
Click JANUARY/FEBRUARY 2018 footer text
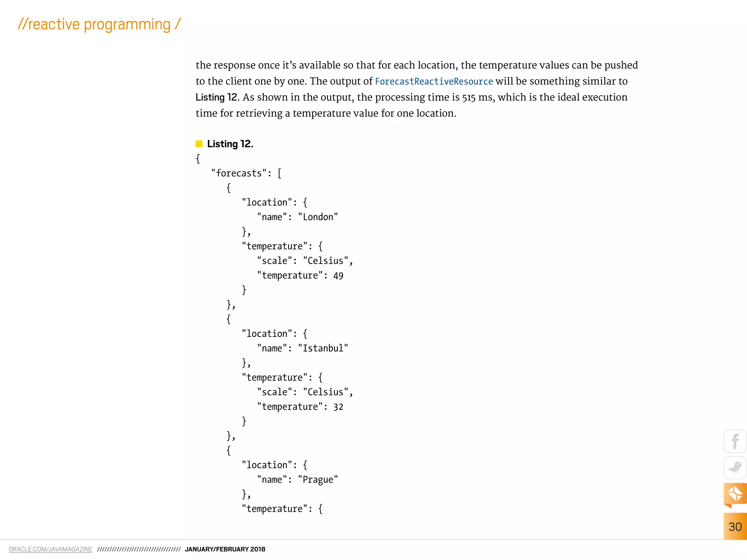pos(225,549)
